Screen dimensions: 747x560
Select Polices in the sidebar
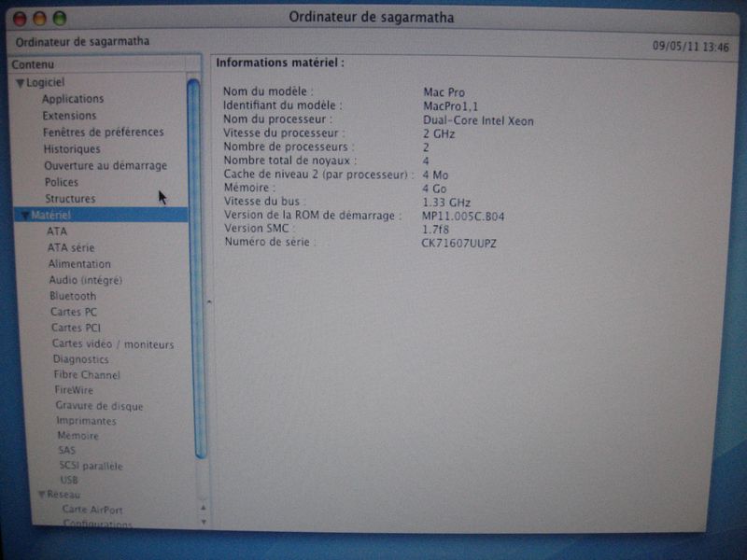pos(62,182)
